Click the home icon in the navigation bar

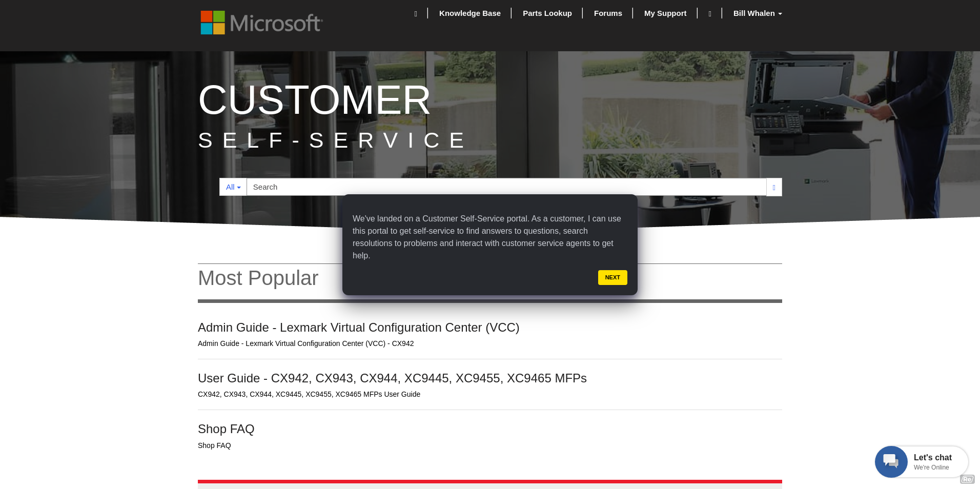[416, 13]
